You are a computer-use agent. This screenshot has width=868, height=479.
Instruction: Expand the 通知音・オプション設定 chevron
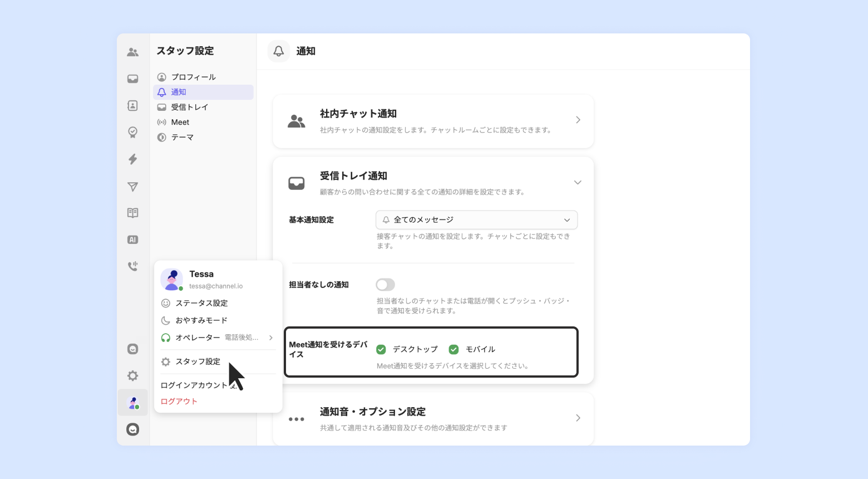point(578,418)
